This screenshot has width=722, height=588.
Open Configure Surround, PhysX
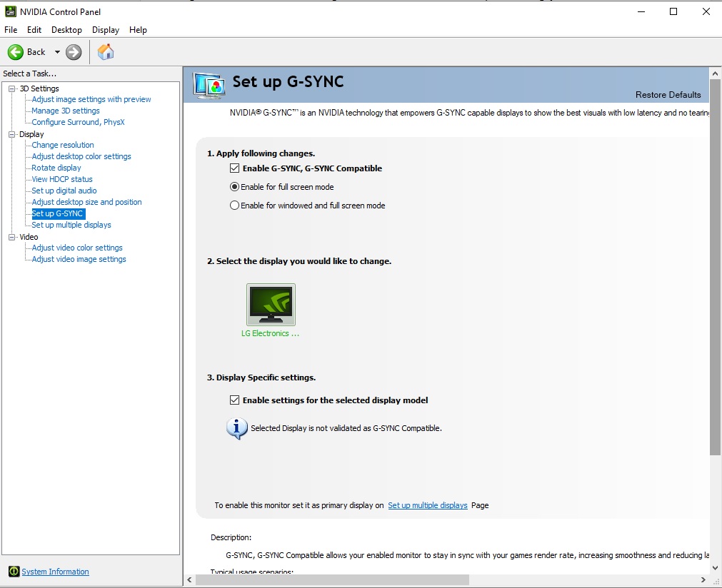78,122
